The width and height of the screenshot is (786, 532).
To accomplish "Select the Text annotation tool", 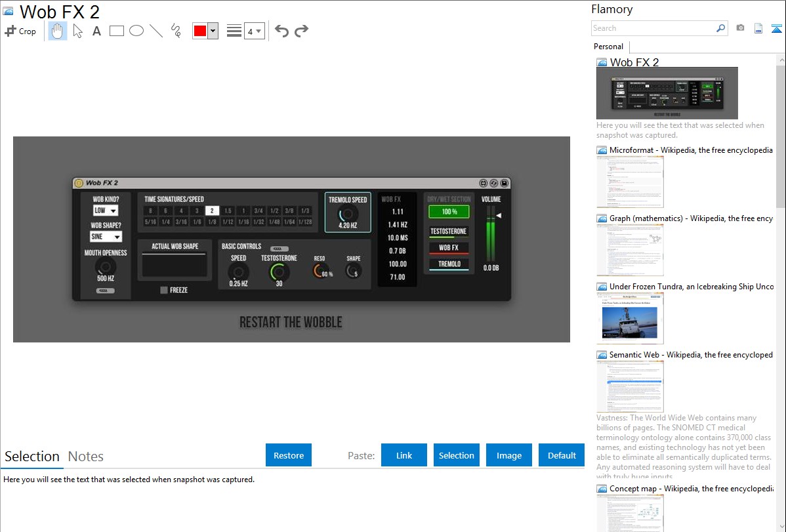I will pyautogui.click(x=96, y=31).
